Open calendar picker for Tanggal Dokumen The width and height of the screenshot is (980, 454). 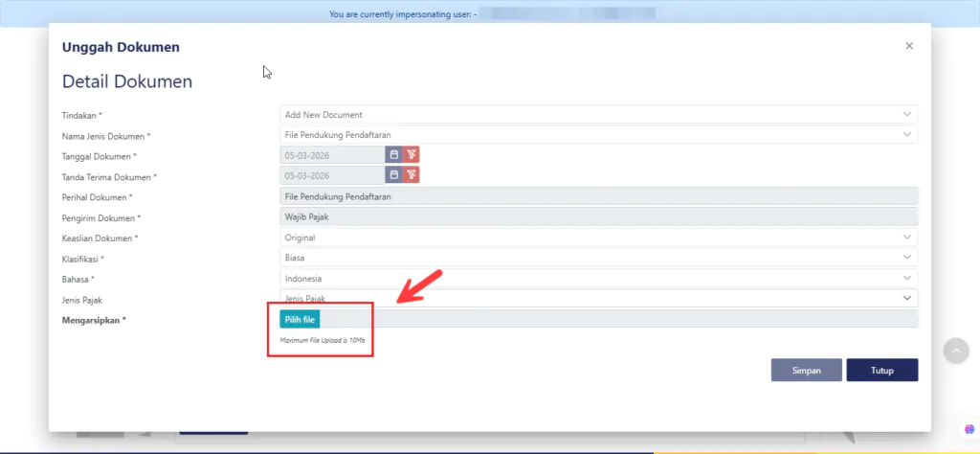[393, 154]
